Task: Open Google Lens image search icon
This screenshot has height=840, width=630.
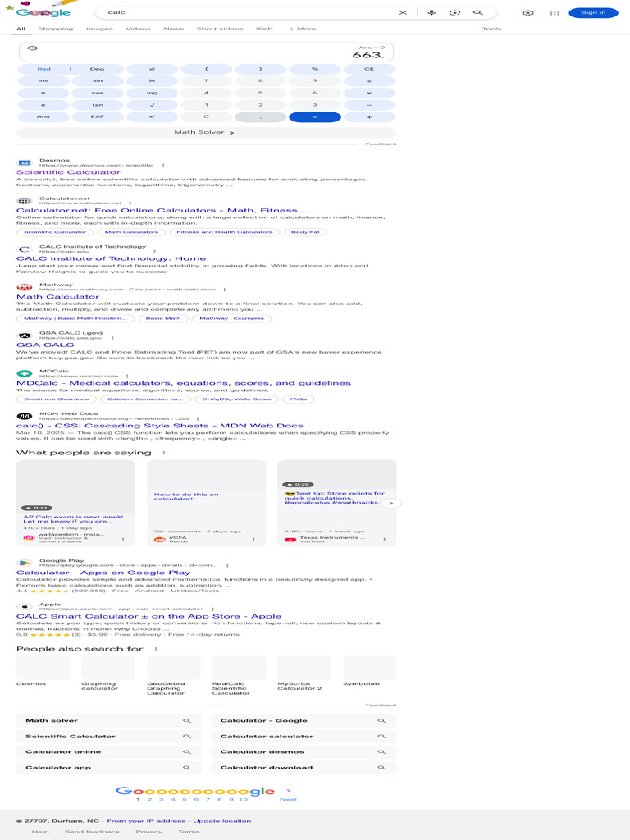Action: tap(454, 13)
